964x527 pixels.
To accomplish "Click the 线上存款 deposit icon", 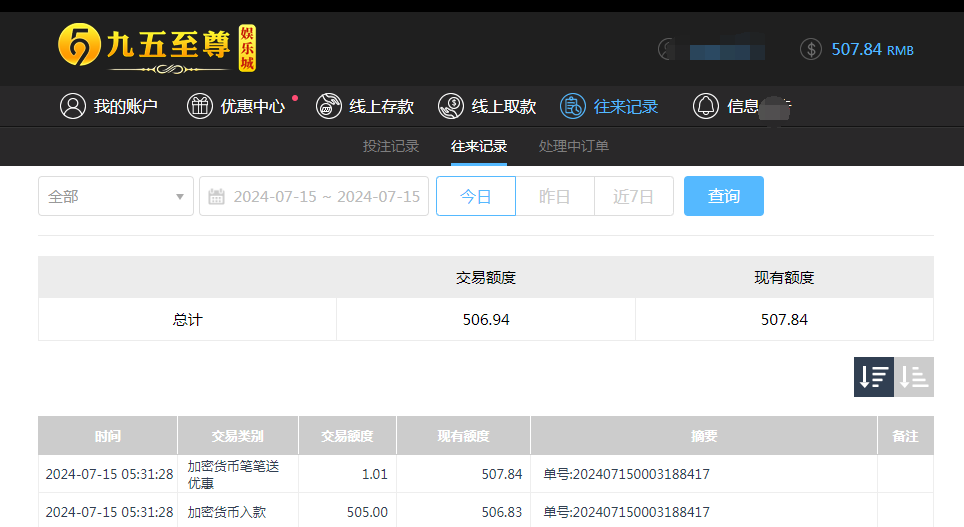I will point(329,106).
